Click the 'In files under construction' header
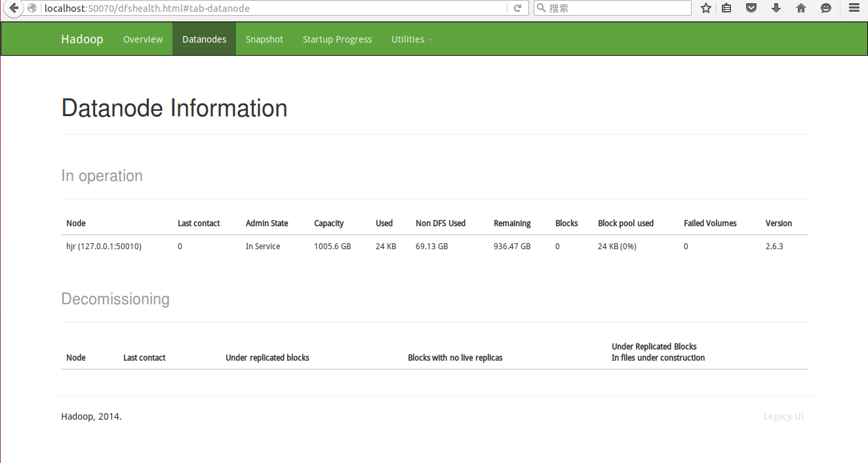The image size is (868, 463). pos(658,358)
